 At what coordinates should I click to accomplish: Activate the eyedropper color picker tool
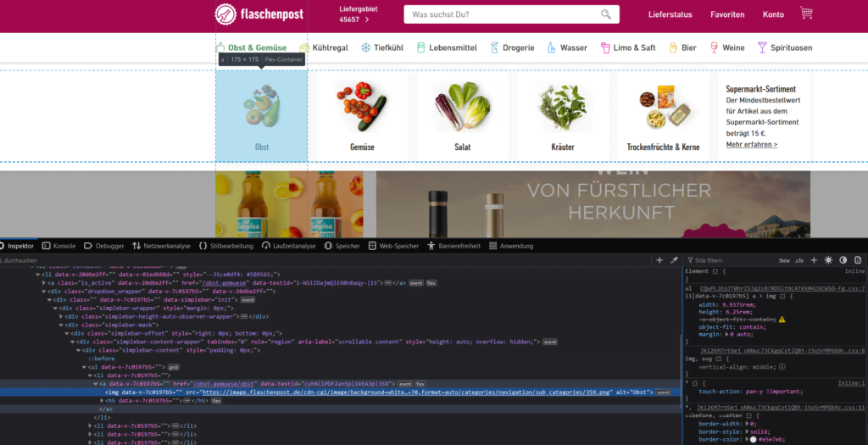674,260
